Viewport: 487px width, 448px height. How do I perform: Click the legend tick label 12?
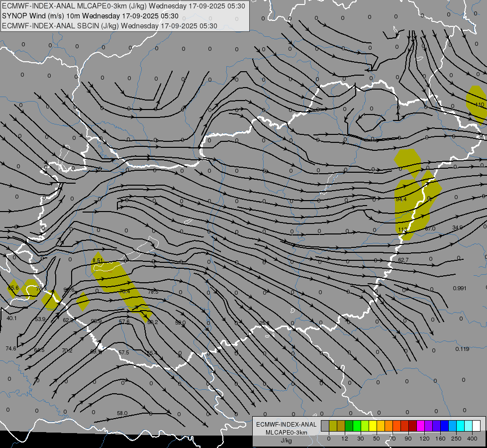[344, 439]
